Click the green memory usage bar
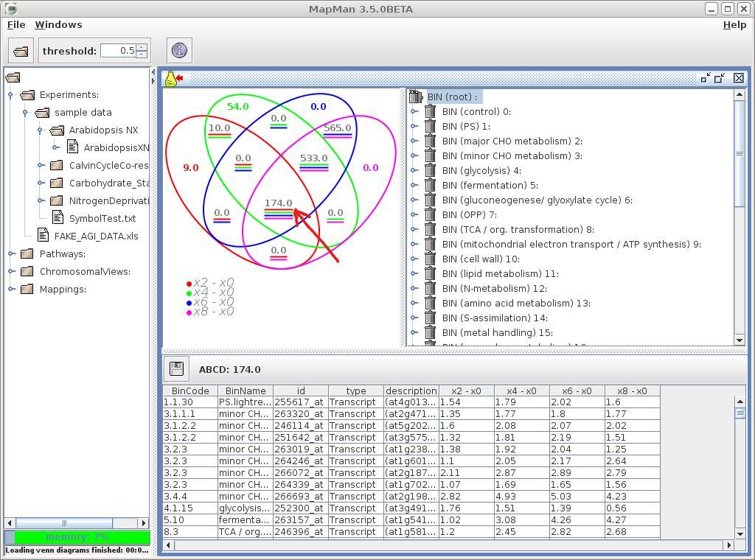The height and width of the screenshot is (560, 755). click(x=77, y=537)
